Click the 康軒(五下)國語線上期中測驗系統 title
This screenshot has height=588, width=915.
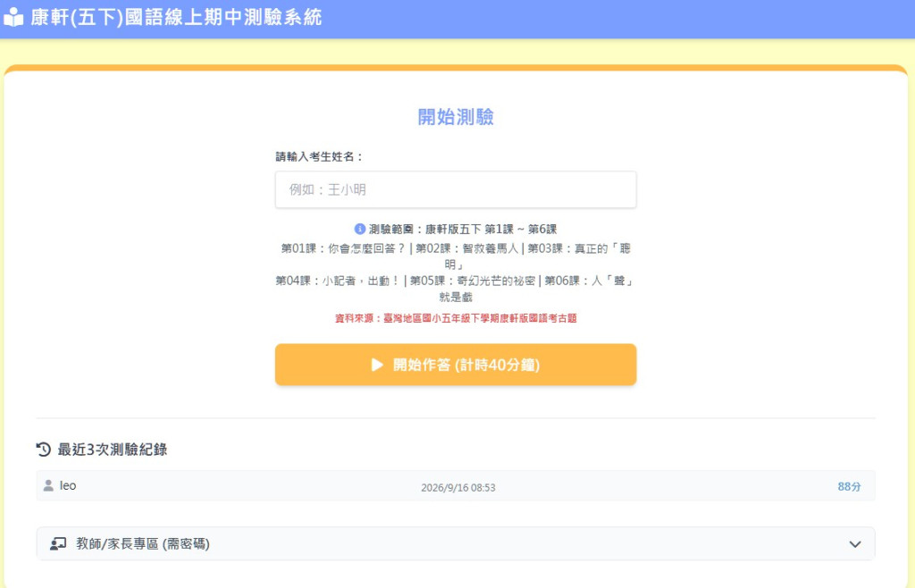click(x=176, y=17)
